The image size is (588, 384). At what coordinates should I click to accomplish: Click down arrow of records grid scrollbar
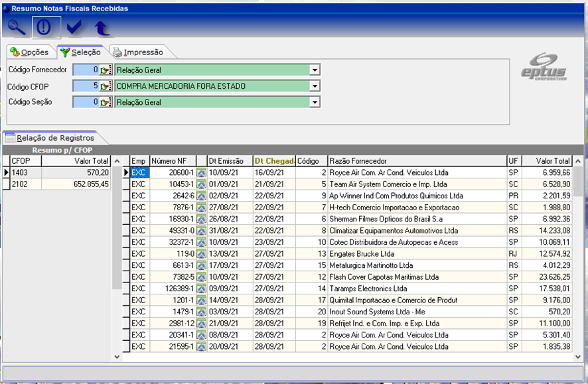578,357
